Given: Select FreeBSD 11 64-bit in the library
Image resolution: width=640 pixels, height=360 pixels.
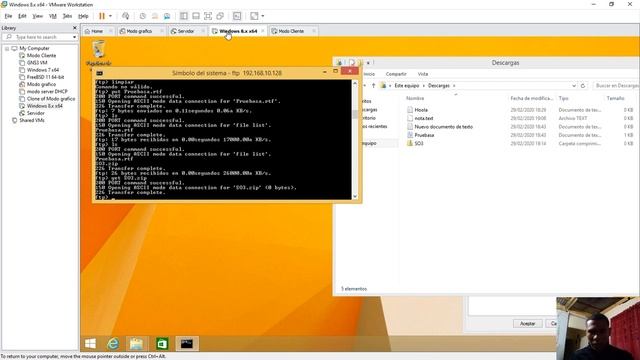Looking at the screenshot, I should point(45,77).
